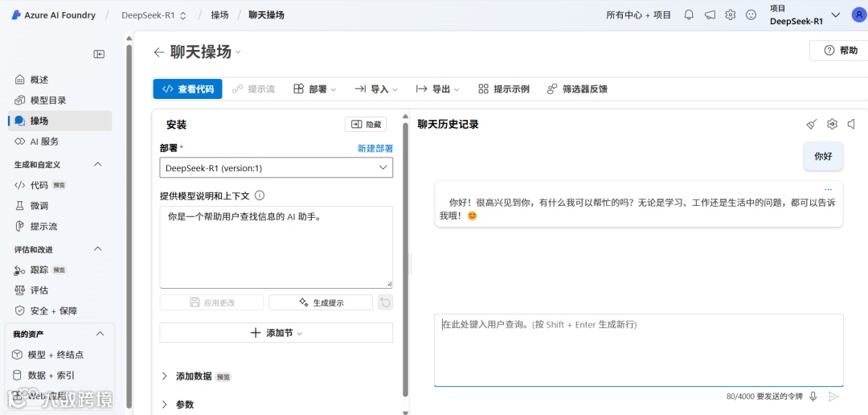
Task: Click the 你好 user message bubble
Action: (x=823, y=156)
